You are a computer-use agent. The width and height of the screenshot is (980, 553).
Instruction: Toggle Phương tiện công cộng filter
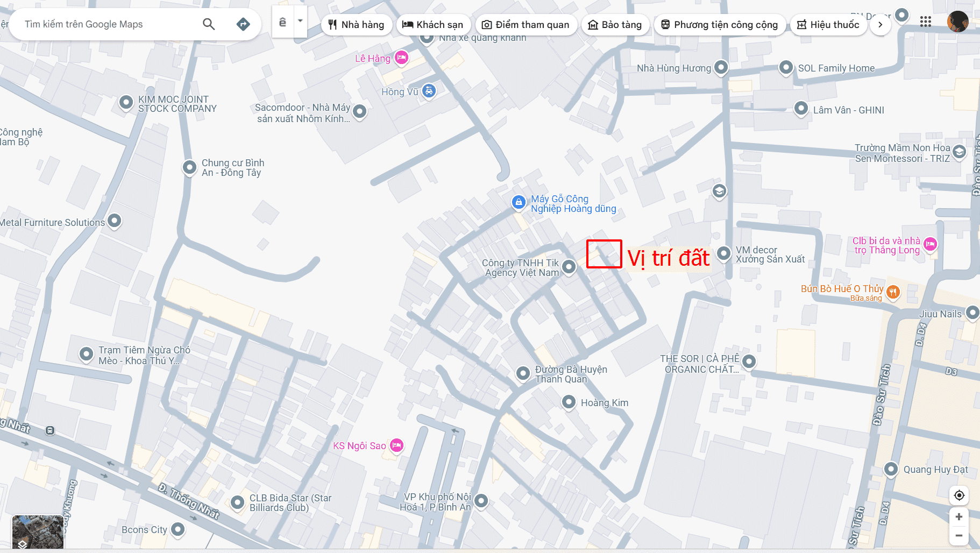click(719, 25)
